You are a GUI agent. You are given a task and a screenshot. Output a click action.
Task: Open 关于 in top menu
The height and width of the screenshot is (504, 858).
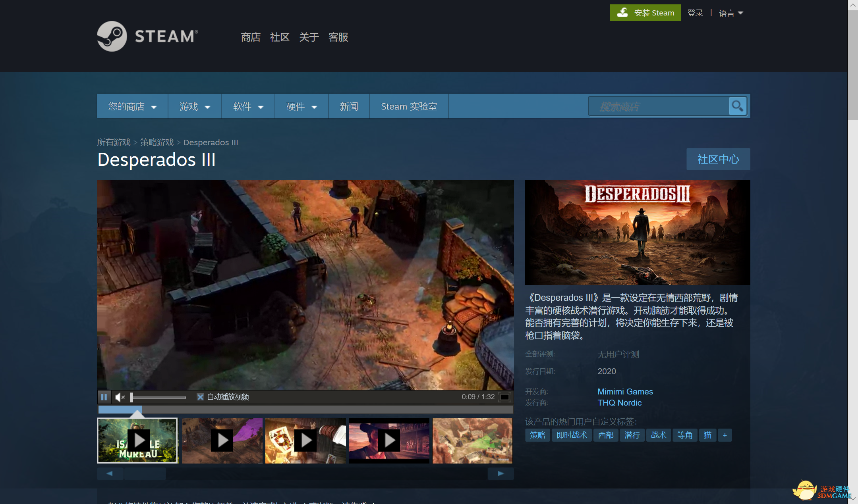point(309,37)
